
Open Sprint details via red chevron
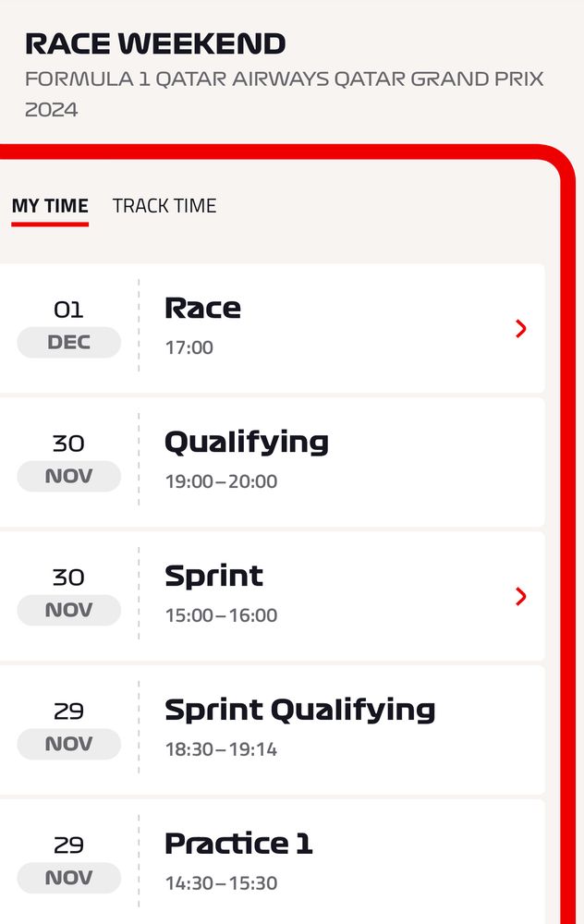tap(520, 596)
